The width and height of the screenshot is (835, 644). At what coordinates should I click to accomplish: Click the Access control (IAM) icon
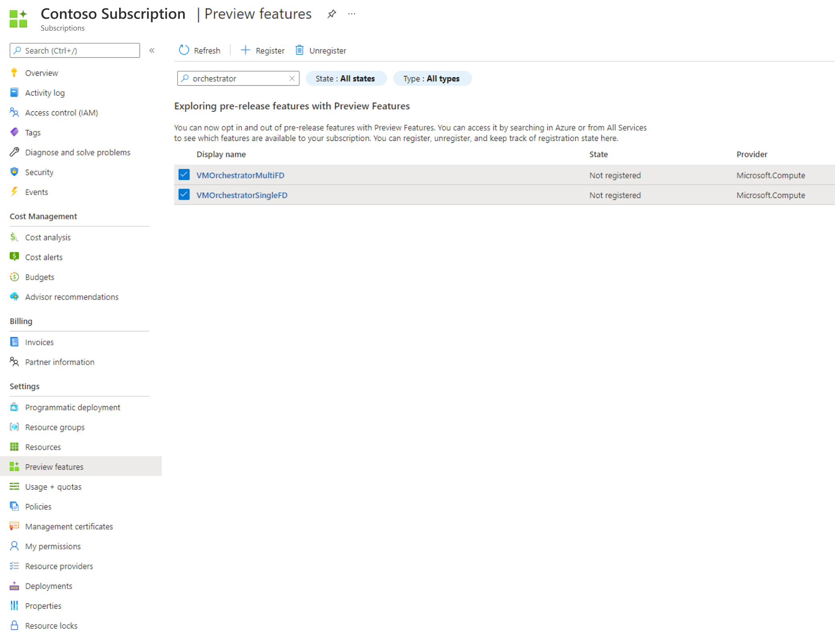(14, 112)
